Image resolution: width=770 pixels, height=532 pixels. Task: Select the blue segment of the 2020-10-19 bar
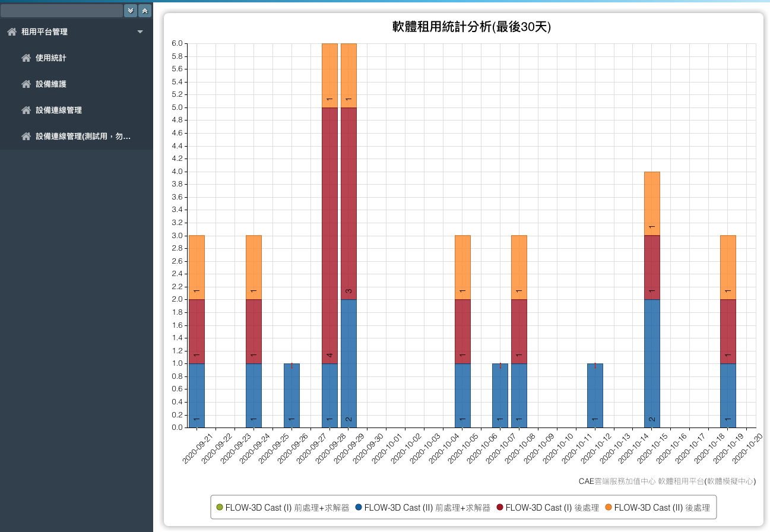pos(728,395)
